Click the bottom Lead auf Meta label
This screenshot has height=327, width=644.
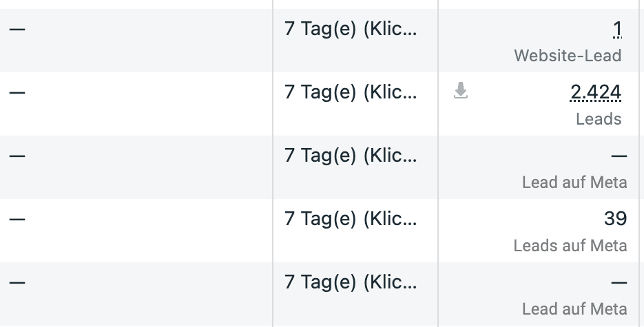[574, 309]
